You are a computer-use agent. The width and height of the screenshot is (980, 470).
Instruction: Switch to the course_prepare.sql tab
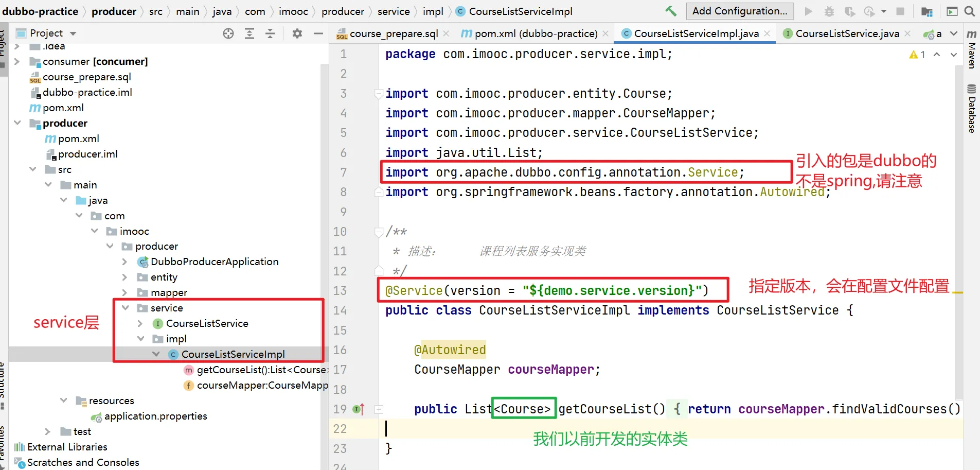pos(394,33)
